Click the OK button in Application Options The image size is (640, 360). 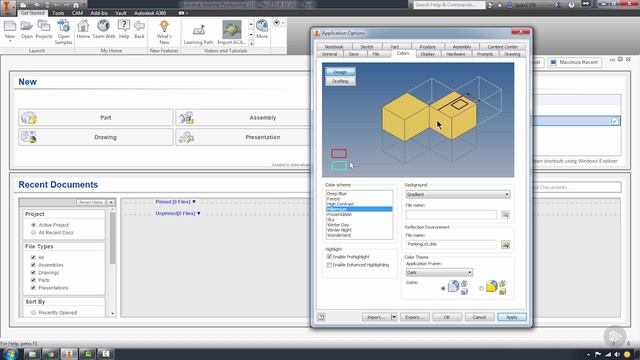[x=447, y=317]
